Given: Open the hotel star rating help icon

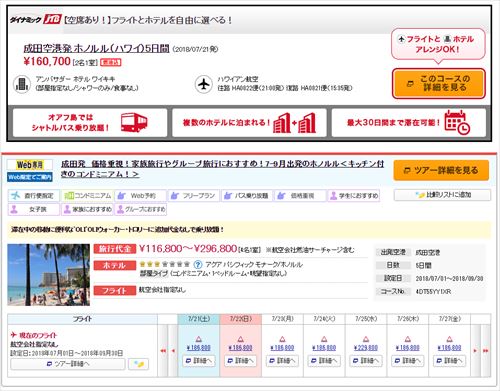Looking at the screenshot, I should tap(198, 265).
